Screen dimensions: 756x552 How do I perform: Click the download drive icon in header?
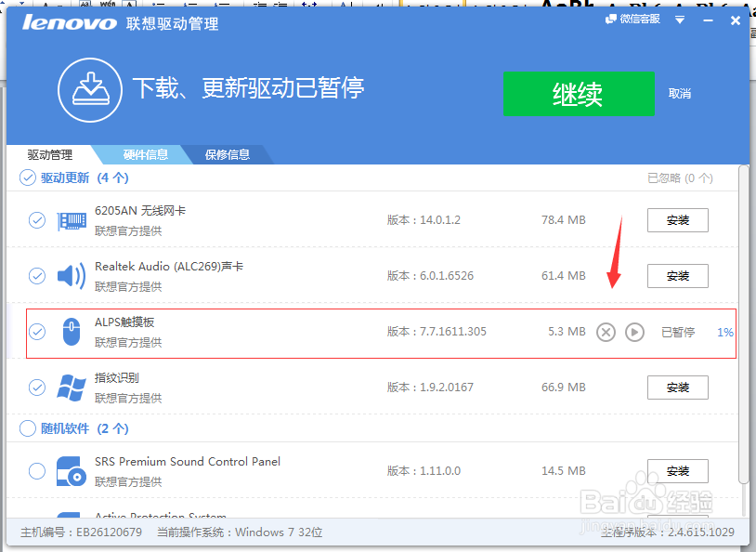point(90,90)
